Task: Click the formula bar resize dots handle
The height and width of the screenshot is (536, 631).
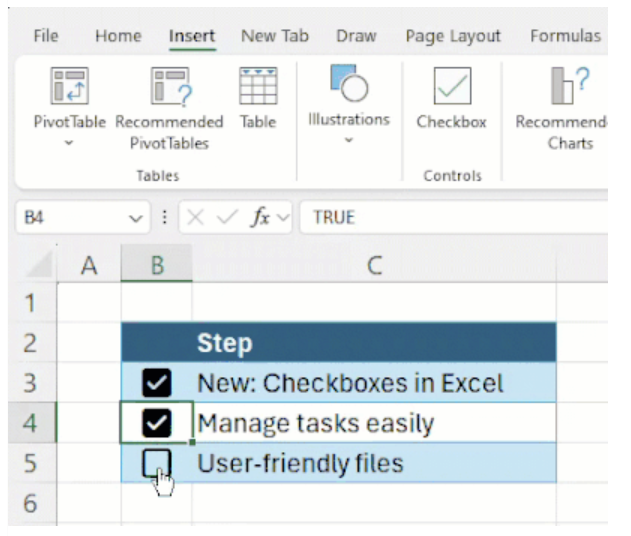Action: tap(164, 218)
